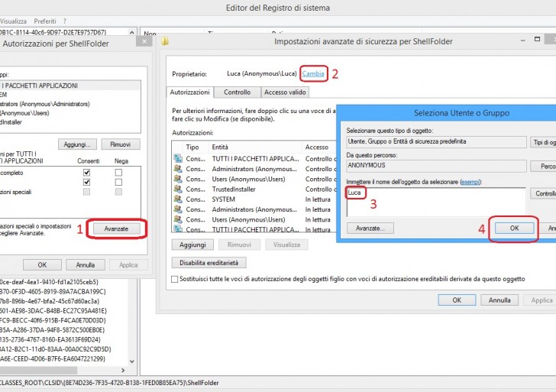Click the Tipo column header
This screenshot has height=392, width=556.
point(192,147)
